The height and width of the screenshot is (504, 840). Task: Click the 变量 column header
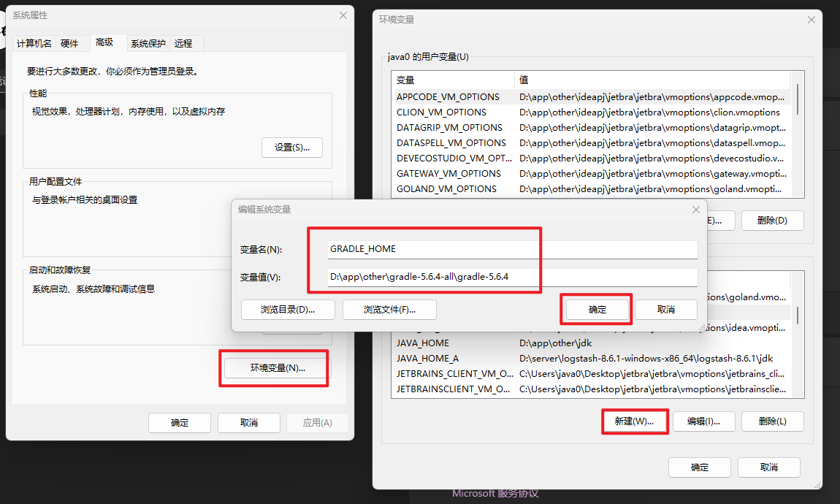453,80
